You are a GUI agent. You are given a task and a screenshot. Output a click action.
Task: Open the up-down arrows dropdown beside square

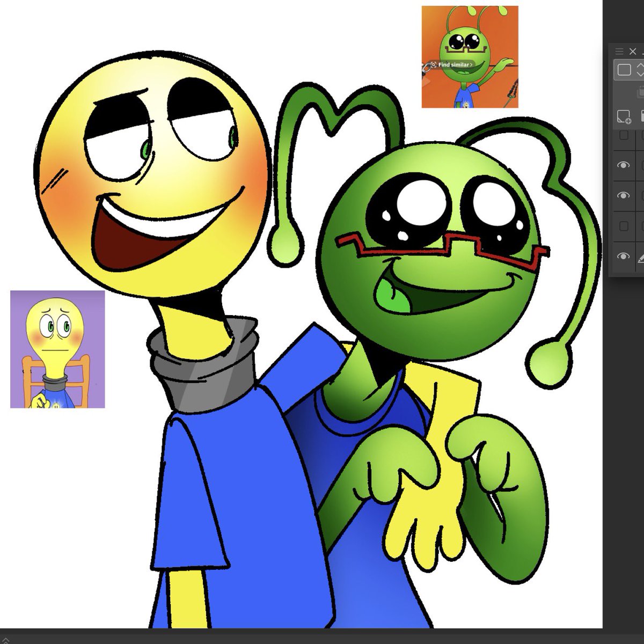pos(640,70)
